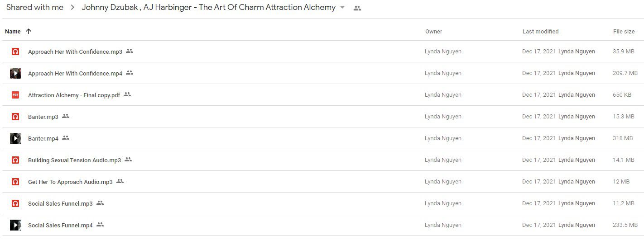Screen dimensions: 644x240
Task: Click the audio icon for Approach Her With Confidence.mp3
Action: click(15, 52)
